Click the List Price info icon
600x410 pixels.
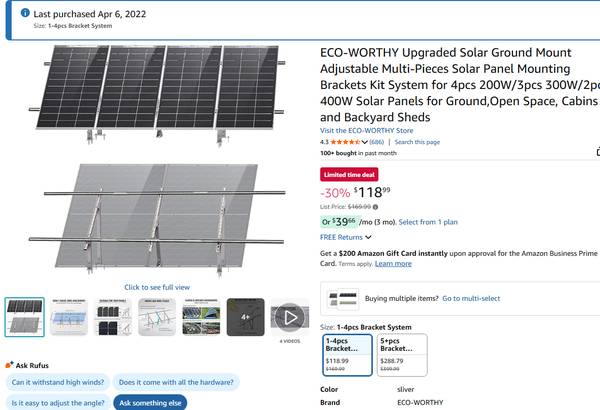(x=375, y=207)
